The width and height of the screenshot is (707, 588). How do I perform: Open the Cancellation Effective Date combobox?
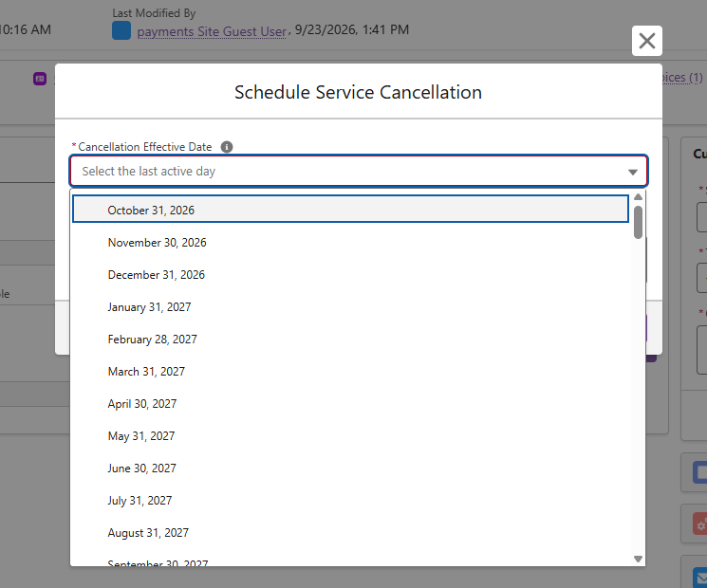point(359,172)
